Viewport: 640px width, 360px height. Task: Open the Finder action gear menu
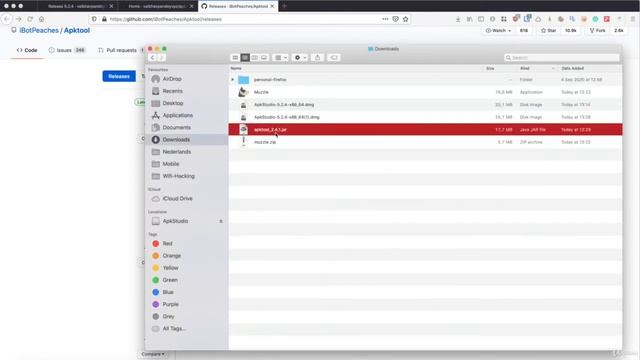[x=300, y=58]
